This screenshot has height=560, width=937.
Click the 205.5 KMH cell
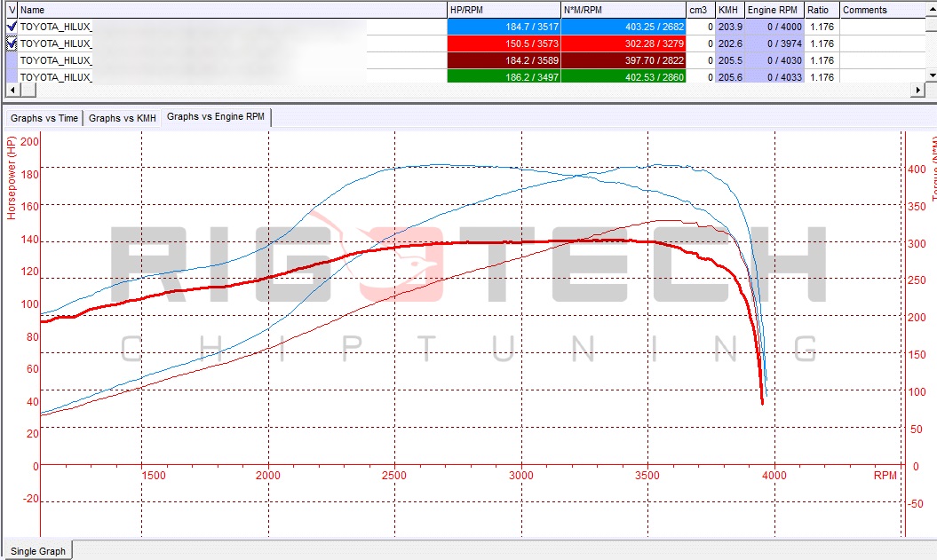click(x=730, y=59)
